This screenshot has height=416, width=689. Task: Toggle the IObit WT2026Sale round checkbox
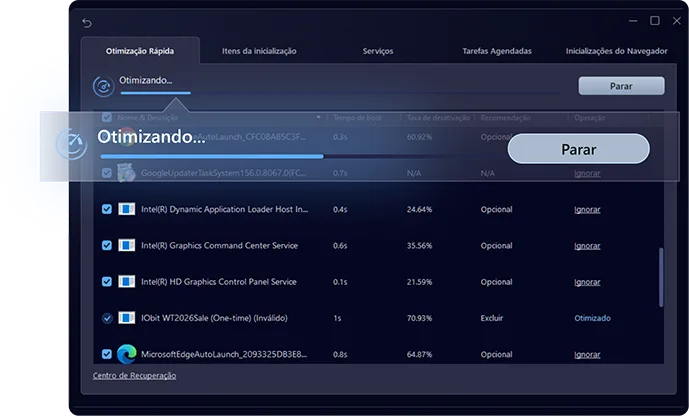click(x=107, y=318)
